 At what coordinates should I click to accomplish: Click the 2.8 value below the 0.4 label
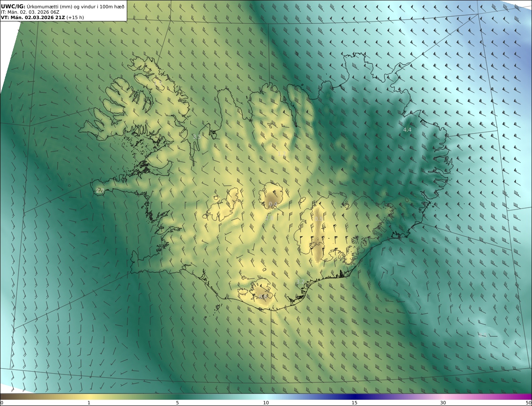pos(269,218)
